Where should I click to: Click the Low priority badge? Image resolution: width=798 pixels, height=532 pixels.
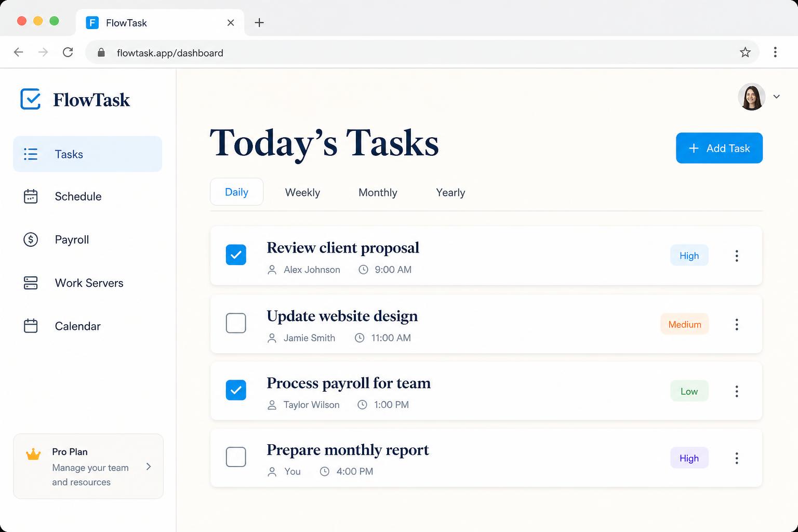(689, 391)
